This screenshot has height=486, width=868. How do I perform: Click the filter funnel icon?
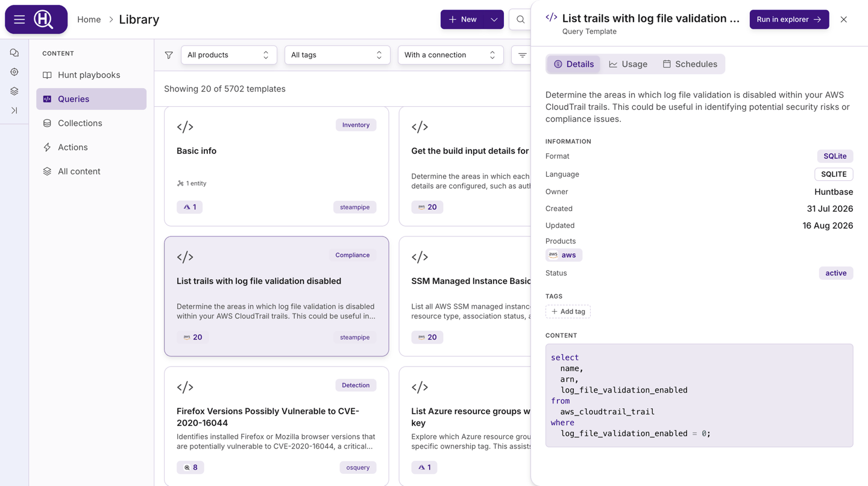169,55
